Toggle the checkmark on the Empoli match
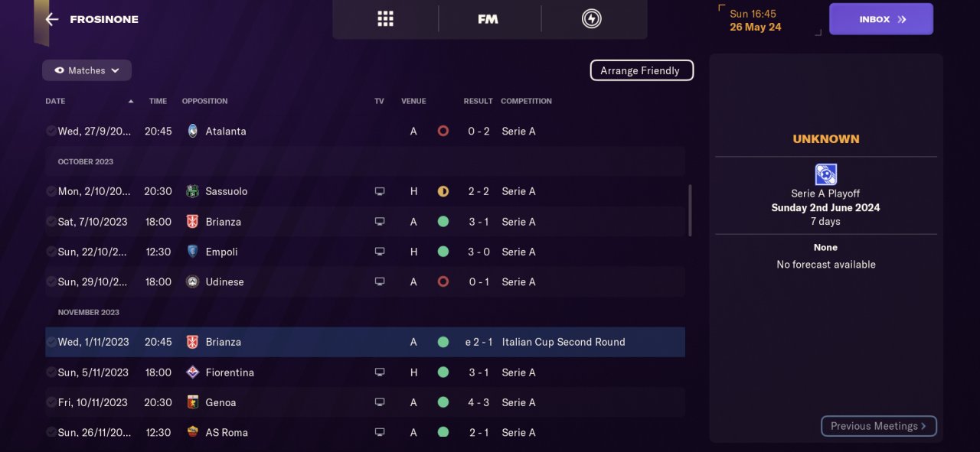Image resolution: width=980 pixels, height=452 pixels. click(51, 252)
